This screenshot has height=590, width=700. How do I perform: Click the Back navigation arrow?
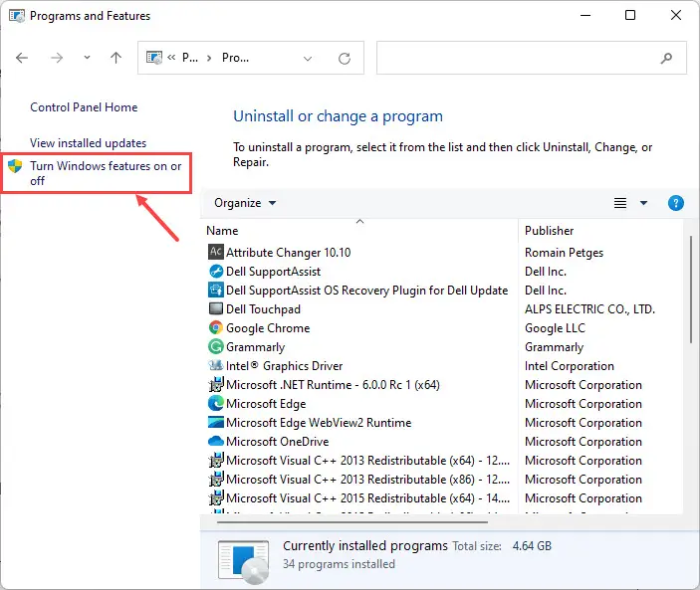click(22, 58)
